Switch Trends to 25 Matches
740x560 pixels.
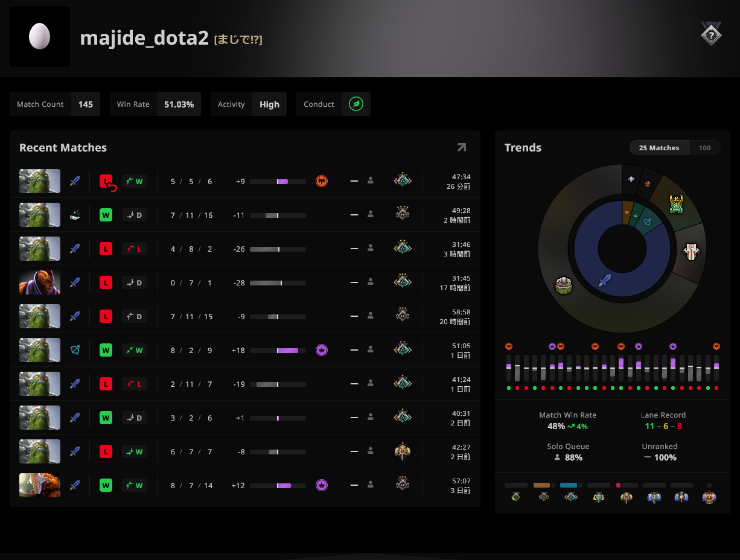pyautogui.click(x=659, y=148)
